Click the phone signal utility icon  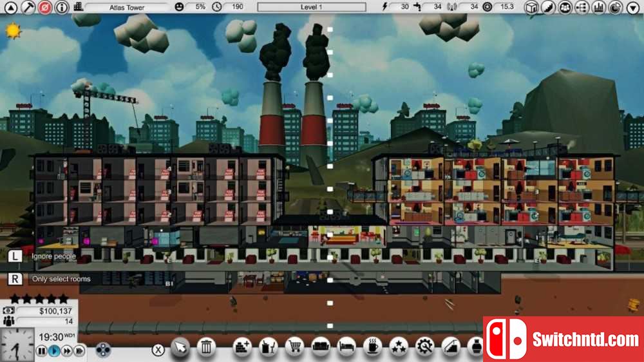click(x=452, y=7)
